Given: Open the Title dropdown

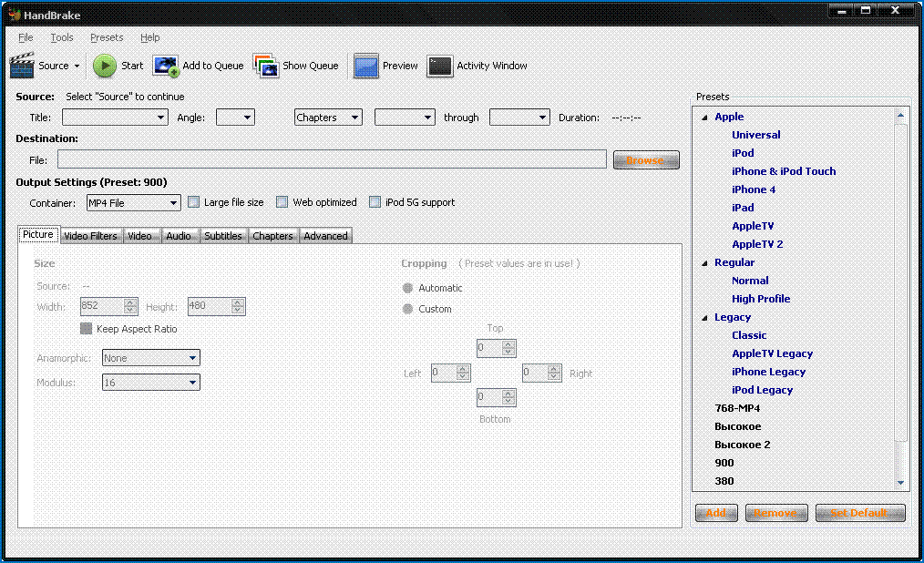Looking at the screenshot, I should [x=115, y=118].
